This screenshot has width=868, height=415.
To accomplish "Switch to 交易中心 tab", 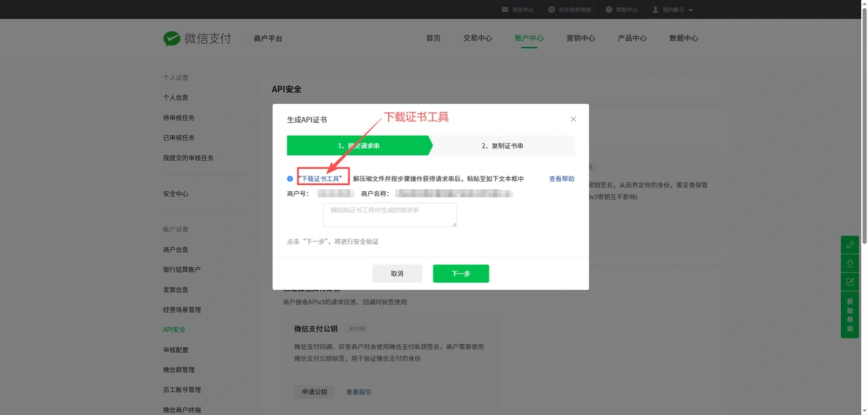I will (477, 38).
